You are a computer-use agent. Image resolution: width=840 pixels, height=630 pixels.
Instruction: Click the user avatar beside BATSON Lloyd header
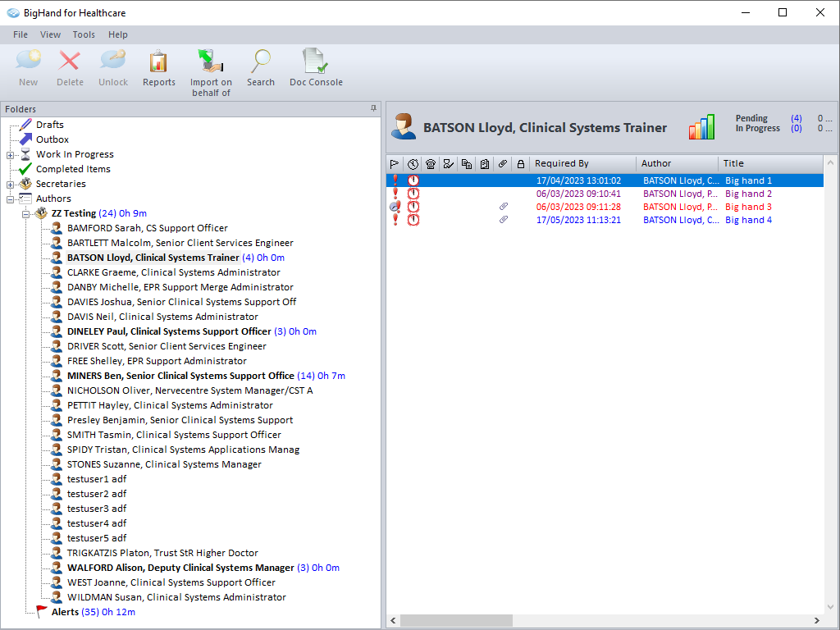[x=404, y=126]
